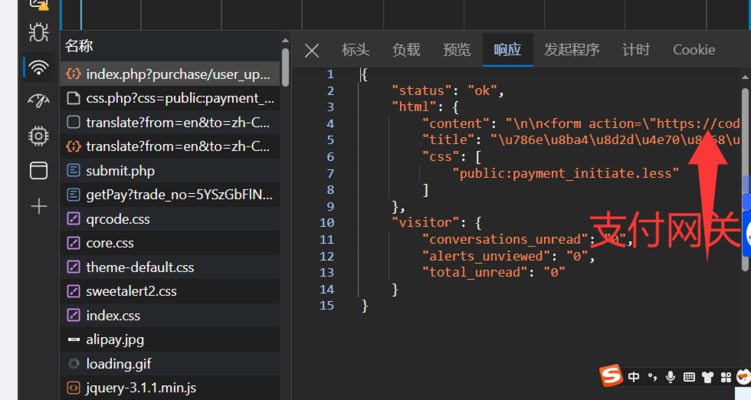This screenshot has width=751, height=400.
Task: Toggle the Sogou 中 language mode
Action: (634, 377)
